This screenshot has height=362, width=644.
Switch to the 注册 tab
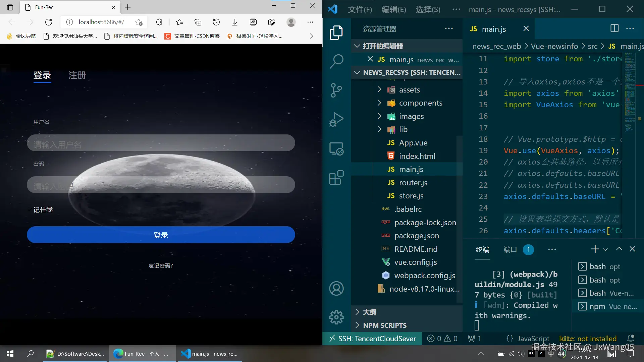(77, 75)
